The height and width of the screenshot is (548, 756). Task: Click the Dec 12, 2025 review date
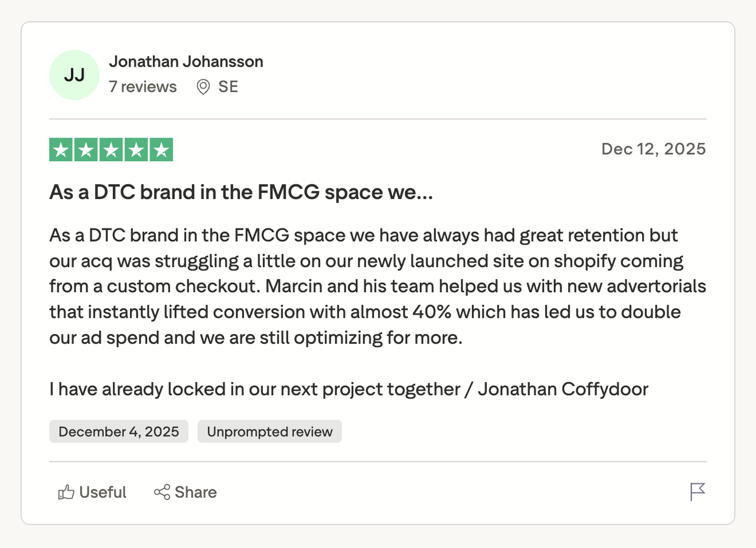(653, 149)
